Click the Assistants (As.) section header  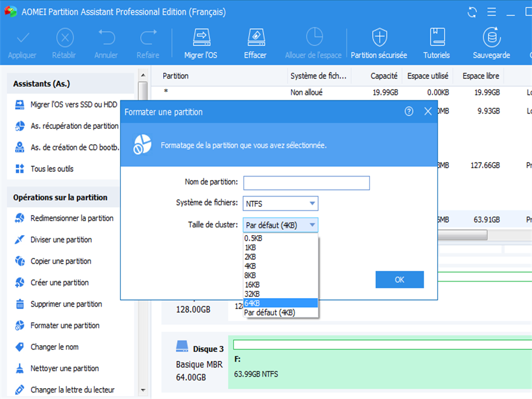pos(71,83)
